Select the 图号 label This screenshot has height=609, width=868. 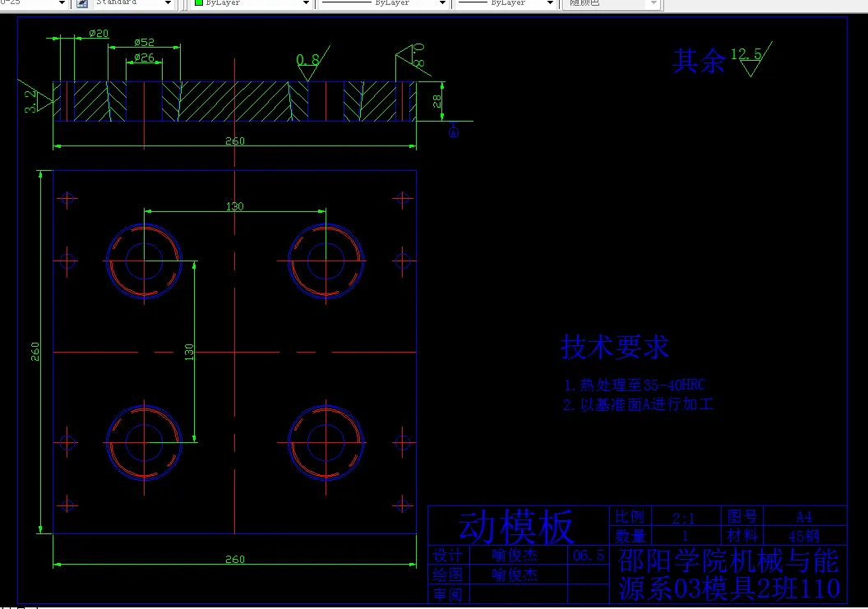pos(742,517)
